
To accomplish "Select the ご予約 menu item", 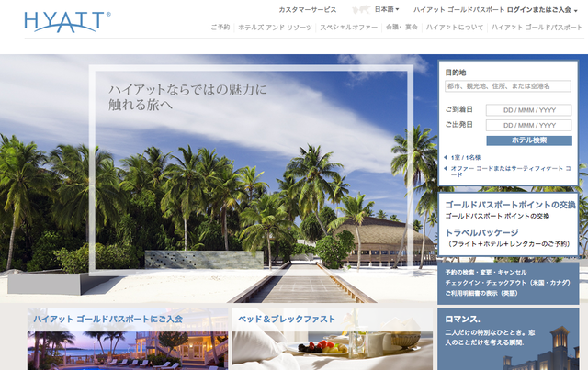I will (x=220, y=27).
